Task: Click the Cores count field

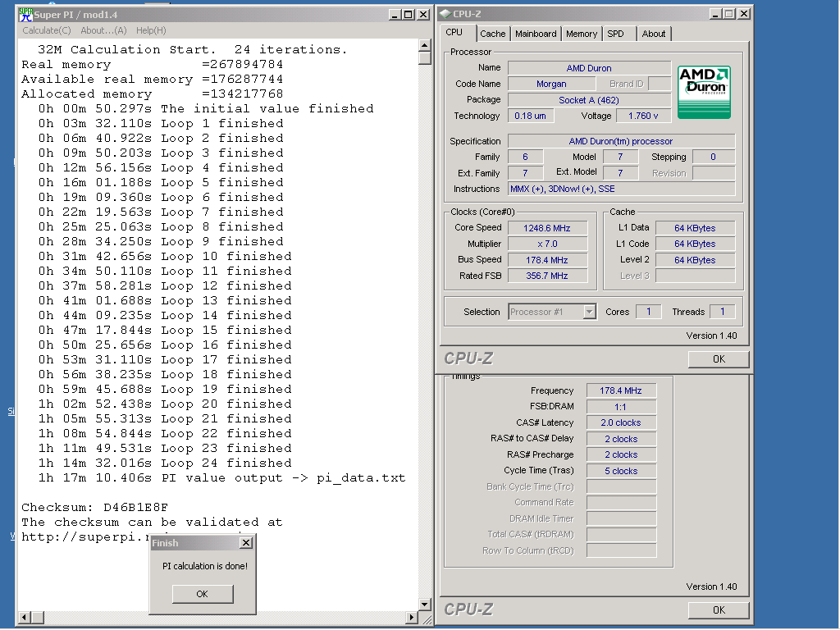Action: click(x=648, y=312)
